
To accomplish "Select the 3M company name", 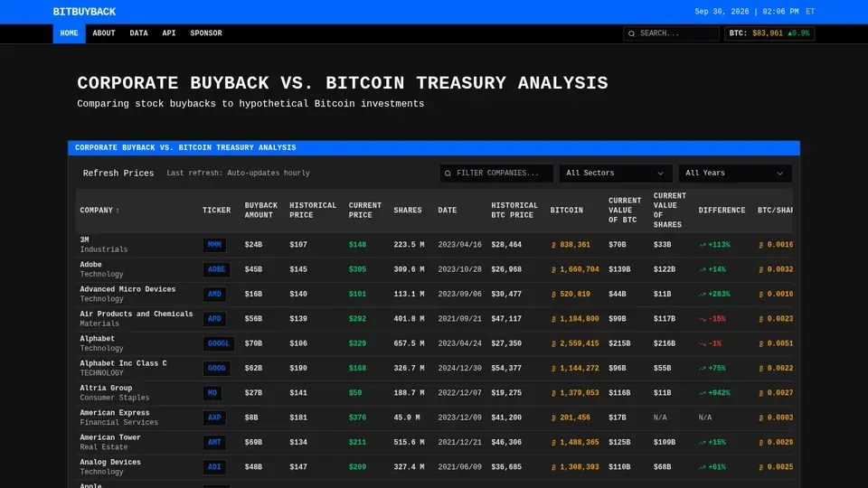I will click(x=84, y=240).
